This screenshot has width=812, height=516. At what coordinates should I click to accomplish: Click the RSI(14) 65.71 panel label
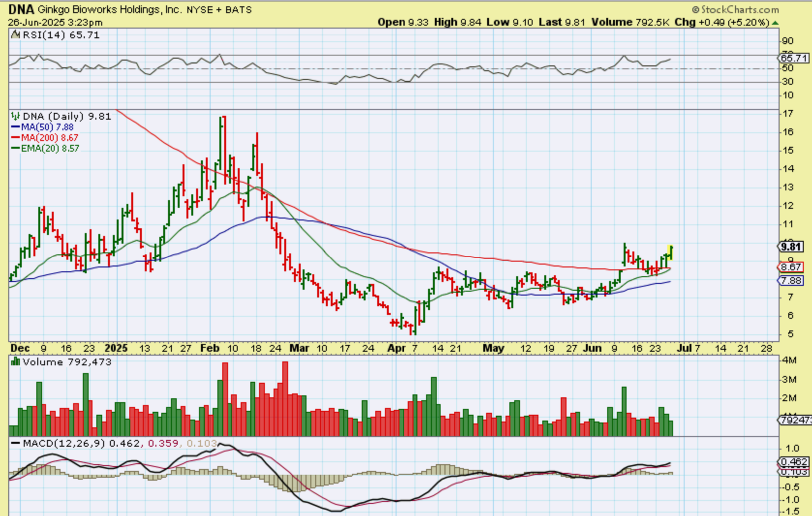pos(61,35)
